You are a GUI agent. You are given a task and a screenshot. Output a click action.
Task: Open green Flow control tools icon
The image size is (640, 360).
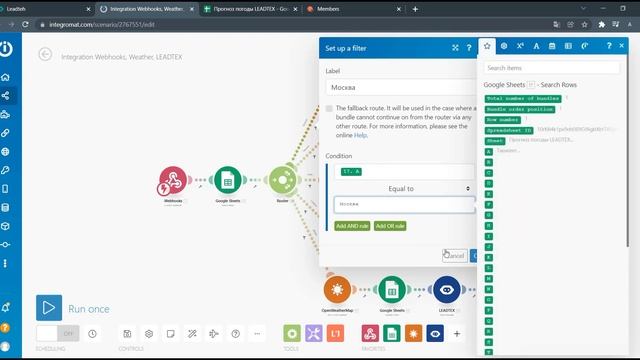[292, 333]
